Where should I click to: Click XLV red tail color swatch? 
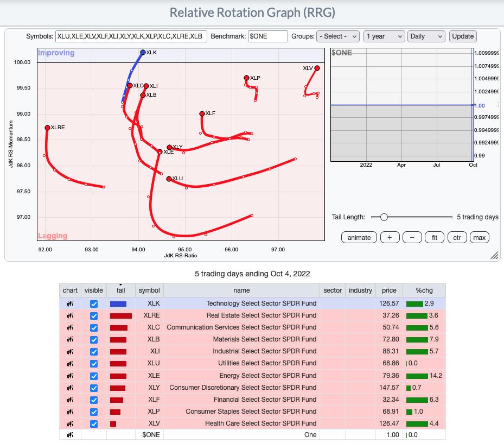(113, 423)
